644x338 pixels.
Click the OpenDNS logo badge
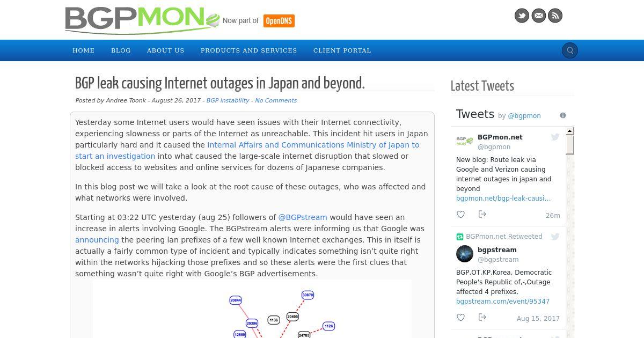tap(279, 21)
